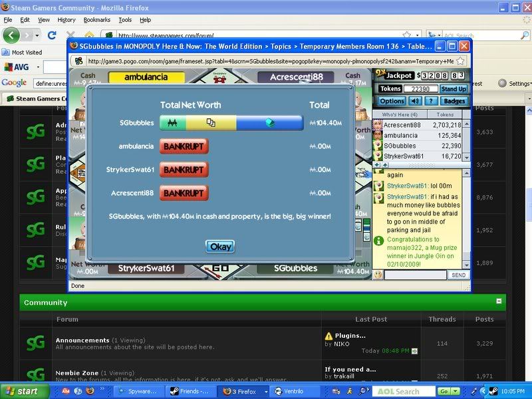Click the pogo game address bar URL
This screenshot has width=532, height=399.
point(270,61)
